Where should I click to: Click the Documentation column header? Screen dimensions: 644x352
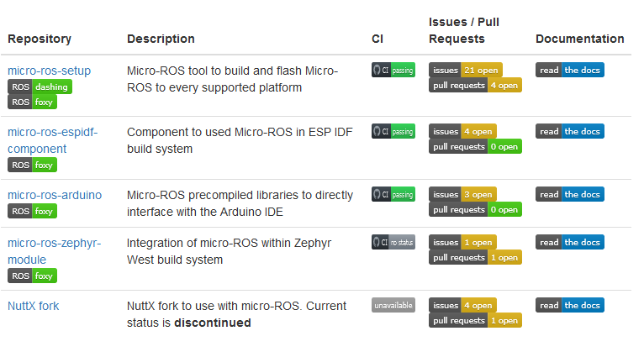pyautogui.click(x=579, y=39)
